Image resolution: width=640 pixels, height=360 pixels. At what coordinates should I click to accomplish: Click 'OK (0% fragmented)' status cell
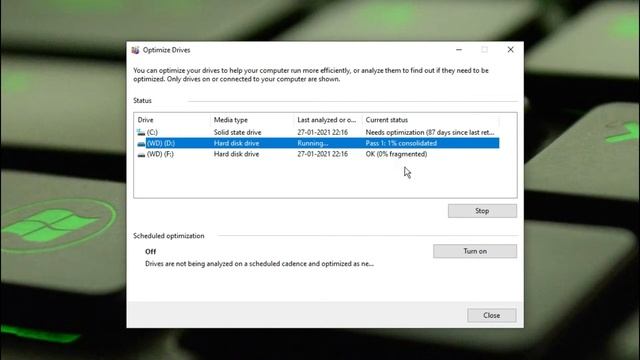click(x=396, y=154)
